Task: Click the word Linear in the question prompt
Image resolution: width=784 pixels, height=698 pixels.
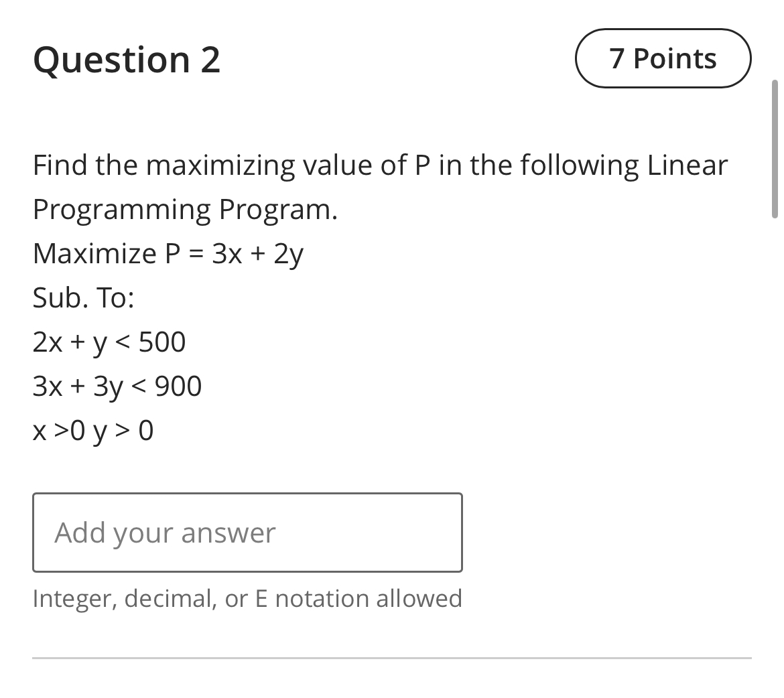Action: pyautogui.click(x=686, y=164)
